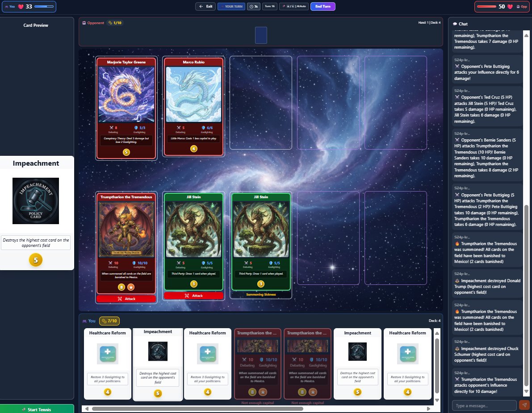Click the second Healthcare Reform plus icon
The width and height of the screenshot is (532, 413).
pos(208,354)
